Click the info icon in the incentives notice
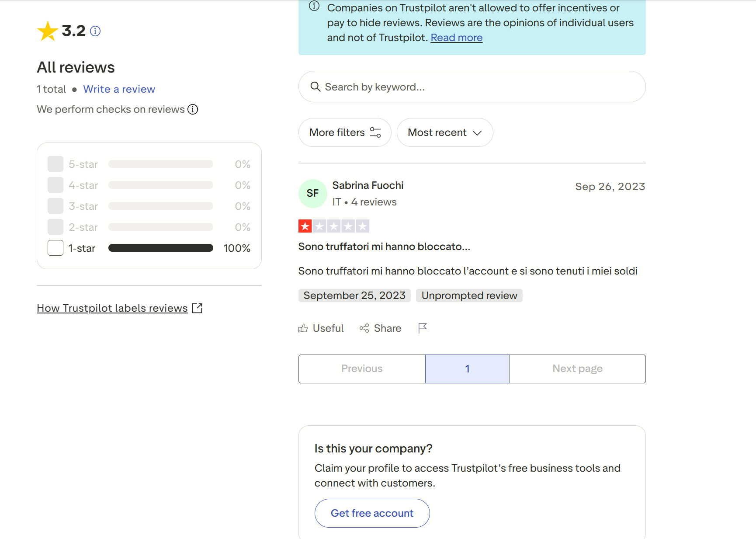 (x=314, y=6)
